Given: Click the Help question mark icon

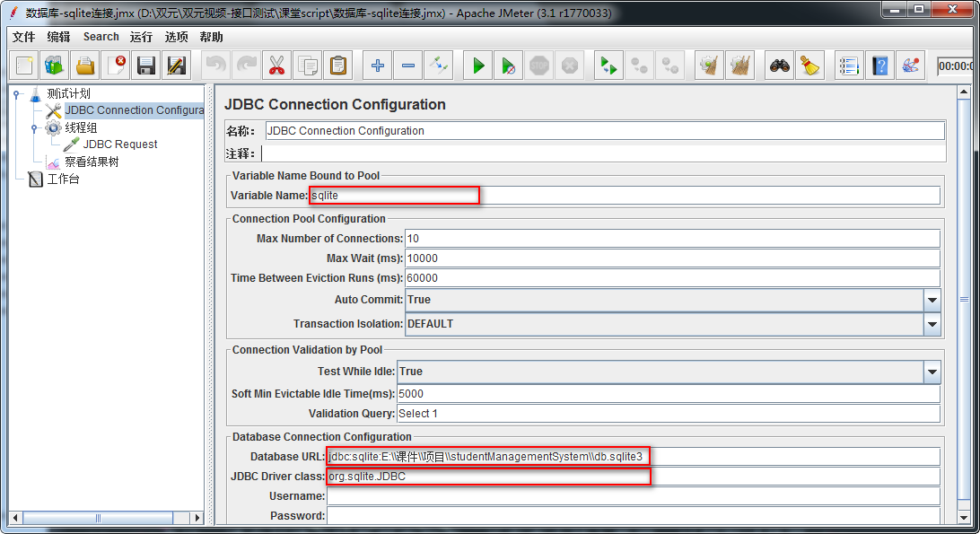Looking at the screenshot, I should point(880,66).
